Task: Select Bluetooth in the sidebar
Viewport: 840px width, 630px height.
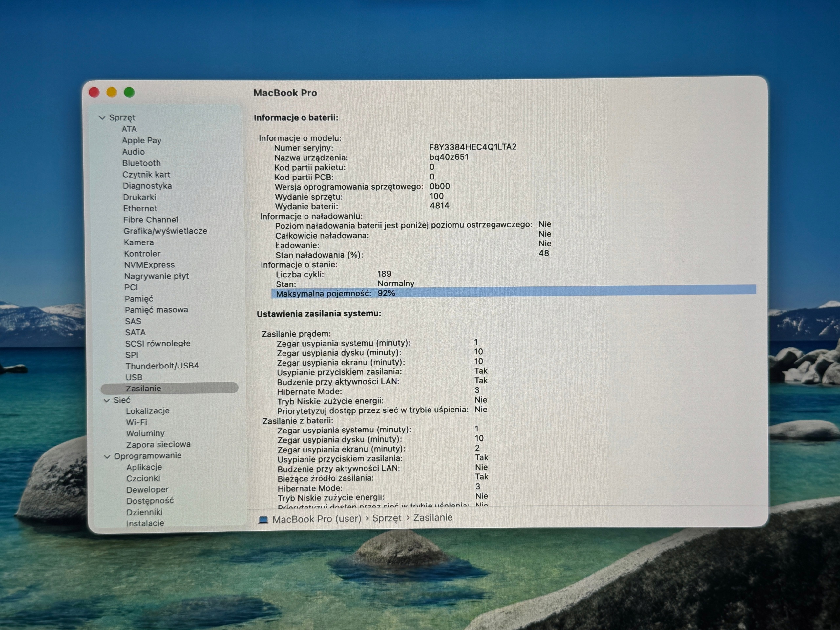Action: [141, 163]
